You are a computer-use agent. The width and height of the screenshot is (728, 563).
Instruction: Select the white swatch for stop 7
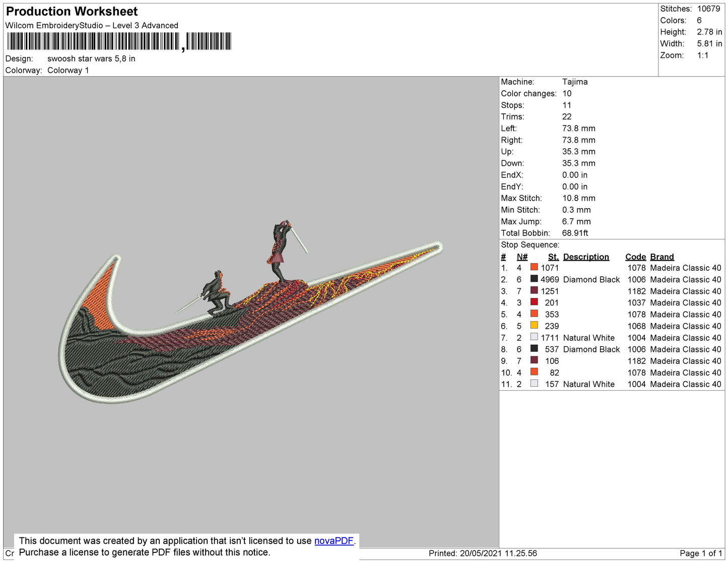coord(534,337)
